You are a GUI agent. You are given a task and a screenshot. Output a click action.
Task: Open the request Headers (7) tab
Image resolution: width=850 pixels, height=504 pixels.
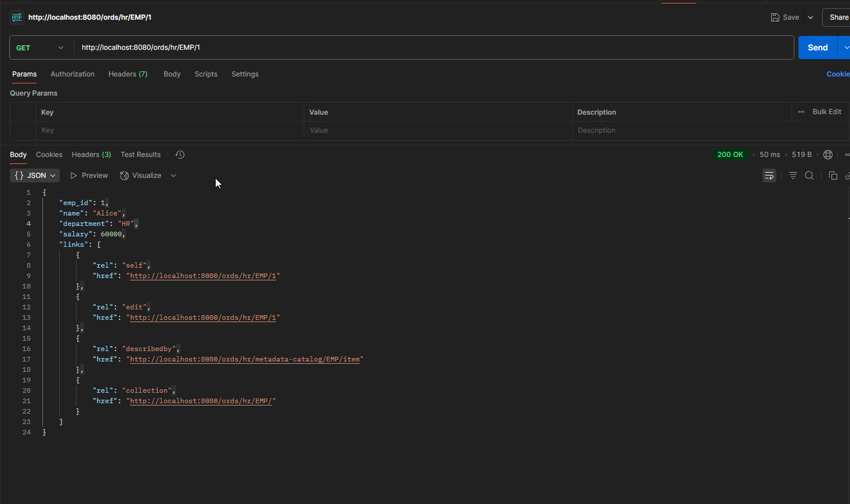point(128,74)
